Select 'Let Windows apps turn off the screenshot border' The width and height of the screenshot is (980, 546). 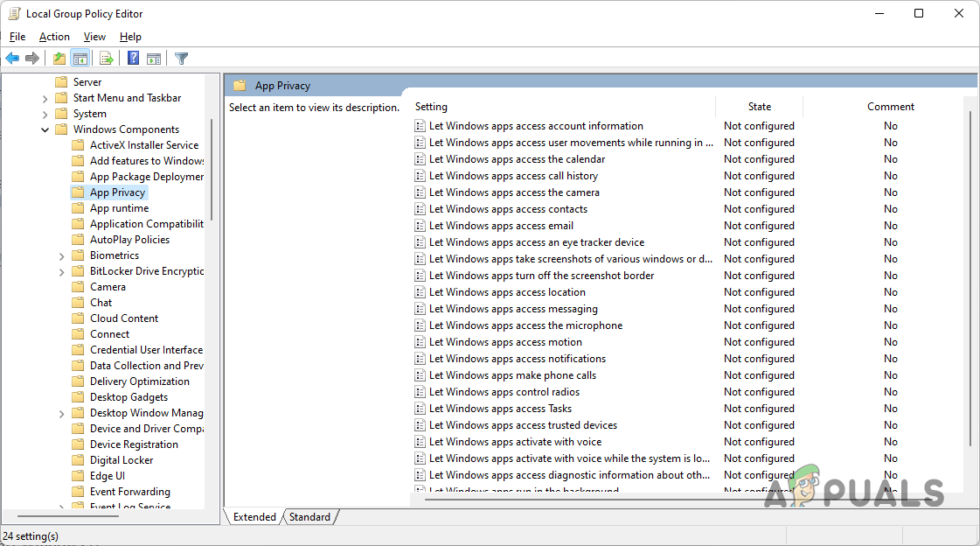(541, 276)
